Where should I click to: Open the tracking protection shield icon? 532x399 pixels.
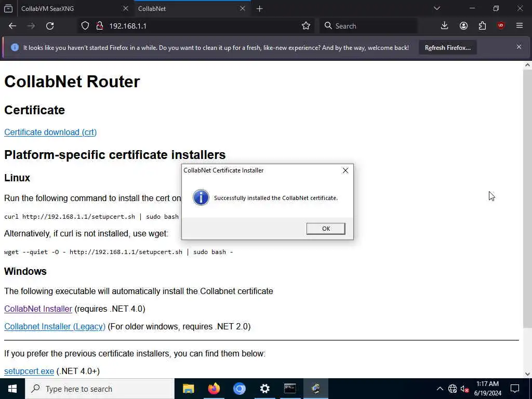85,26
